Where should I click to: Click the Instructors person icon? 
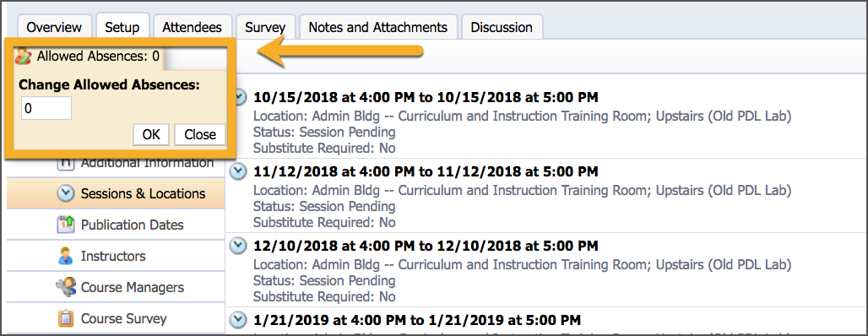click(x=66, y=257)
